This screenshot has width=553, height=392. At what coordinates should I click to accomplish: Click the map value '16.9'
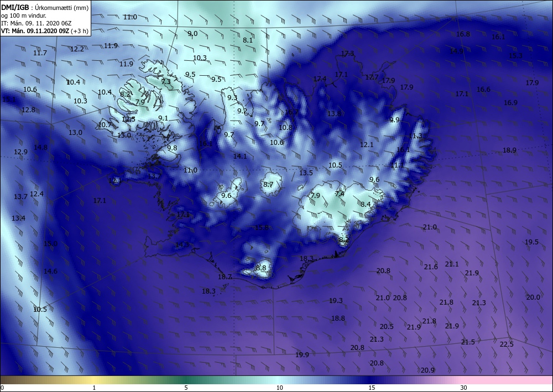(x=510, y=103)
